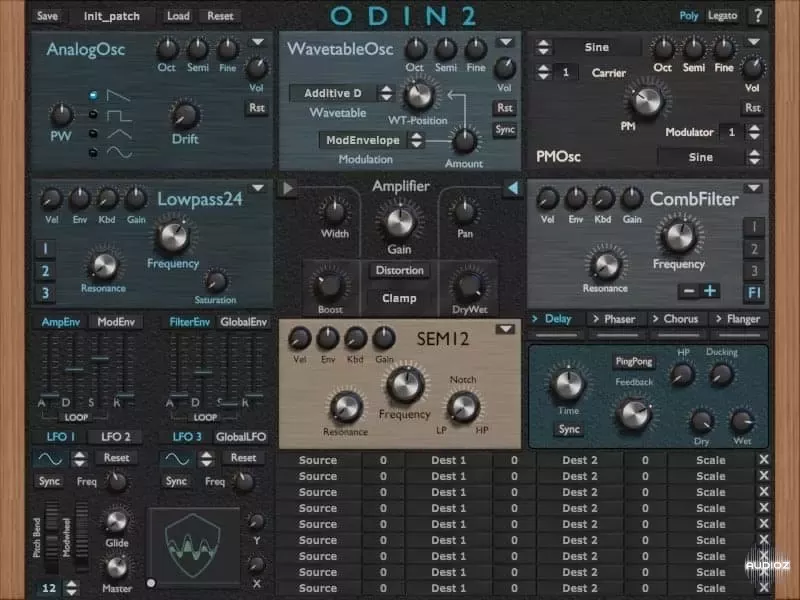The image size is (800, 600).
Task: Click the blue left arrow by Amplifier
Action: [x=512, y=188]
